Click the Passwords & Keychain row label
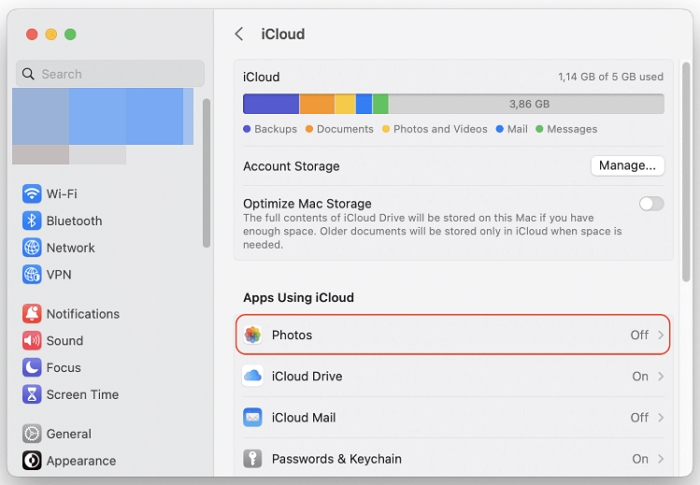Screen dimensions: 700x485 (337, 459)
